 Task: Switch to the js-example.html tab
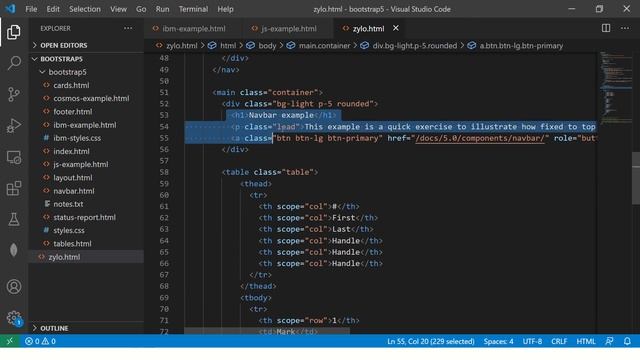(x=288, y=29)
